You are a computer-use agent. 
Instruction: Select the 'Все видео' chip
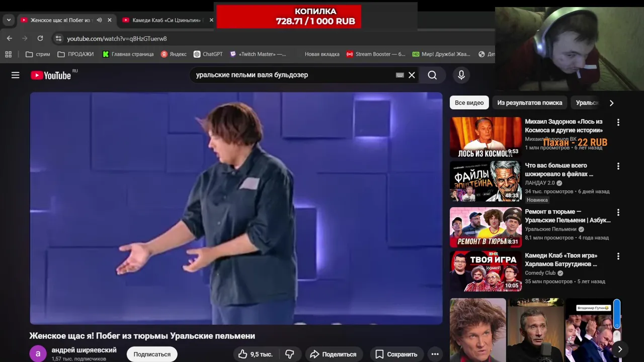click(469, 103)
